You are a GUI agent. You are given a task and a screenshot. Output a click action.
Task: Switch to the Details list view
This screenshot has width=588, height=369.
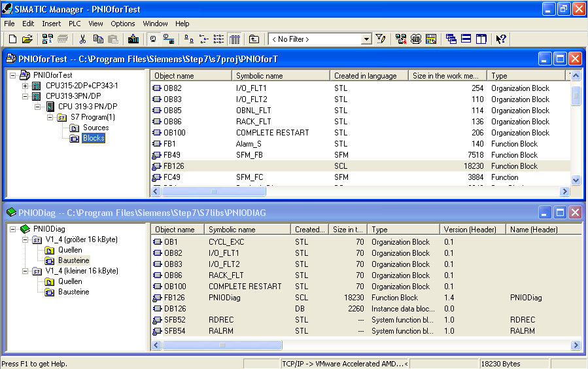[235, 39]
